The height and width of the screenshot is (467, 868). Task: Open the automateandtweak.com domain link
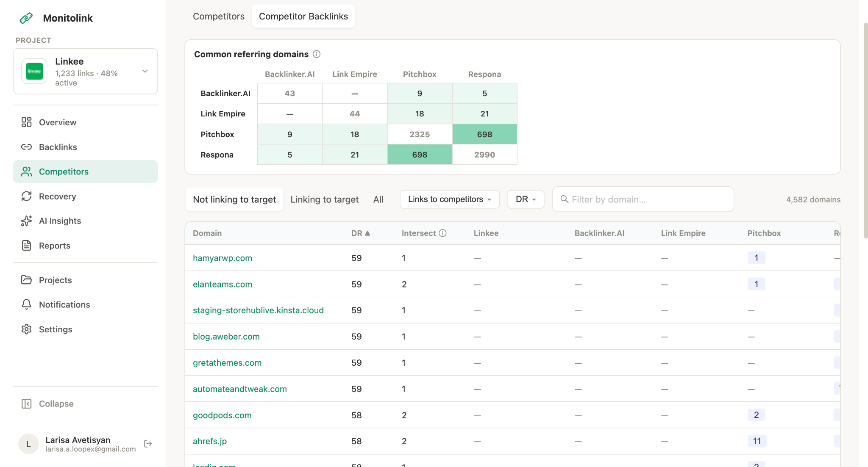tap(240, 389)
